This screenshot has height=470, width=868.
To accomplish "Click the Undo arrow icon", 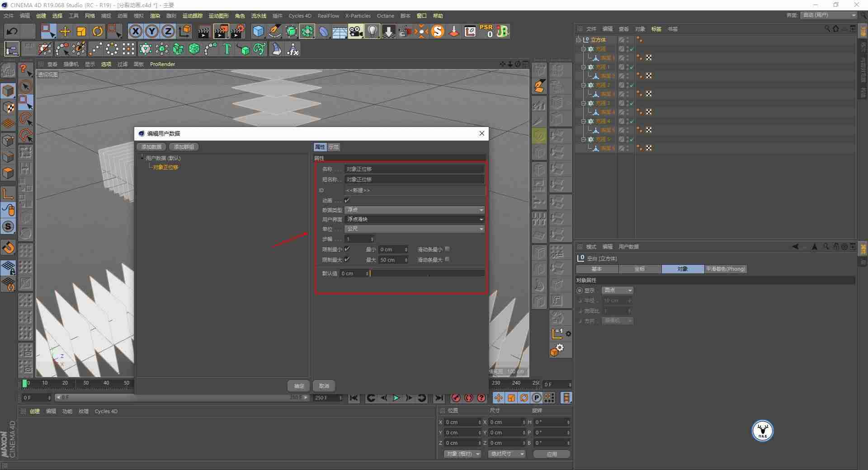I will click(12, 31).
